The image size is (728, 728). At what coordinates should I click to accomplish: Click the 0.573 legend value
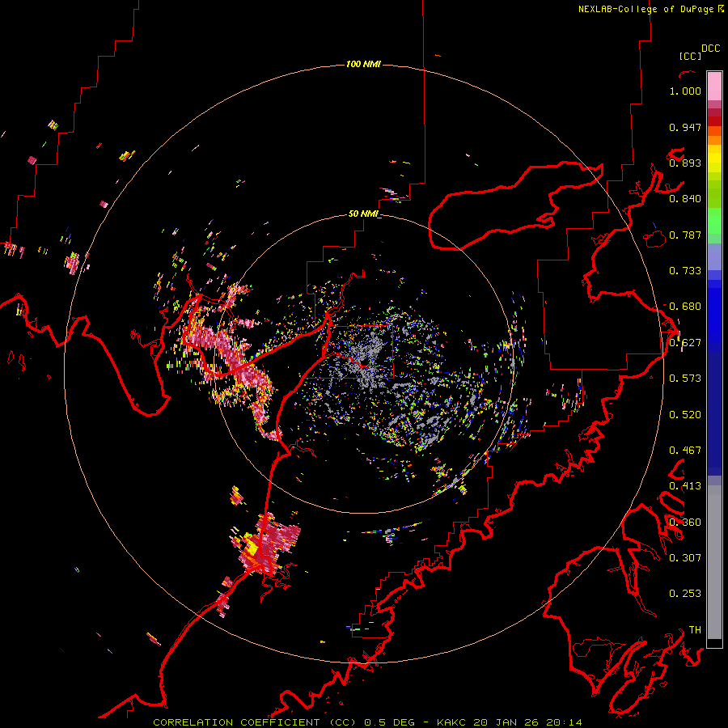pos(685,379)
